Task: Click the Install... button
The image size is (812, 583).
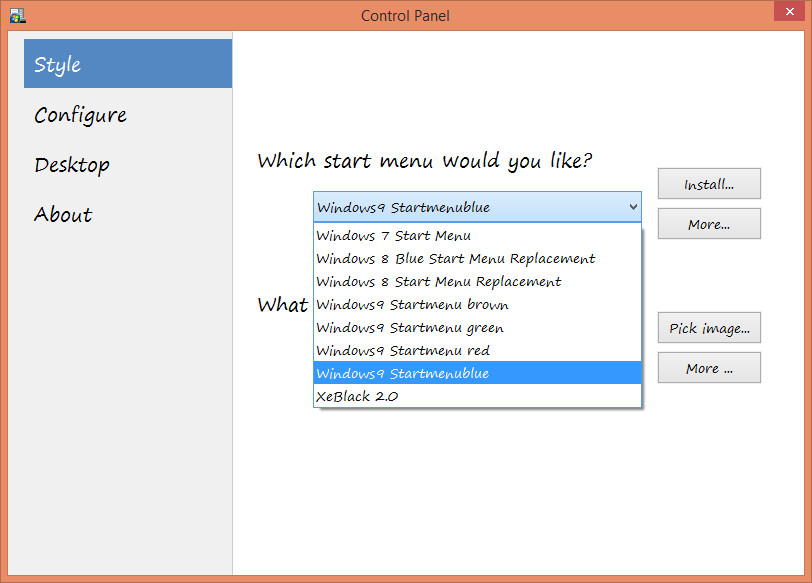Action: 709,184
